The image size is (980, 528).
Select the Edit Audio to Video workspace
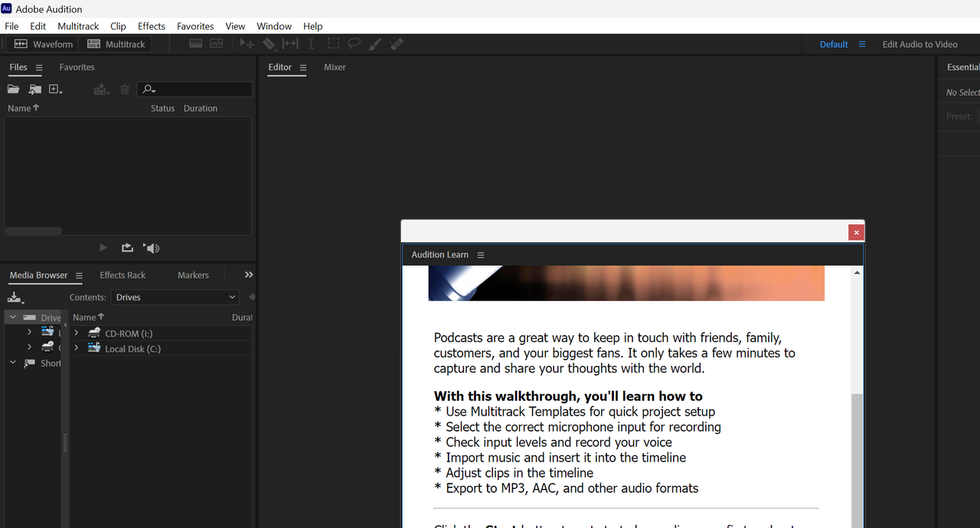coord(920,44)
